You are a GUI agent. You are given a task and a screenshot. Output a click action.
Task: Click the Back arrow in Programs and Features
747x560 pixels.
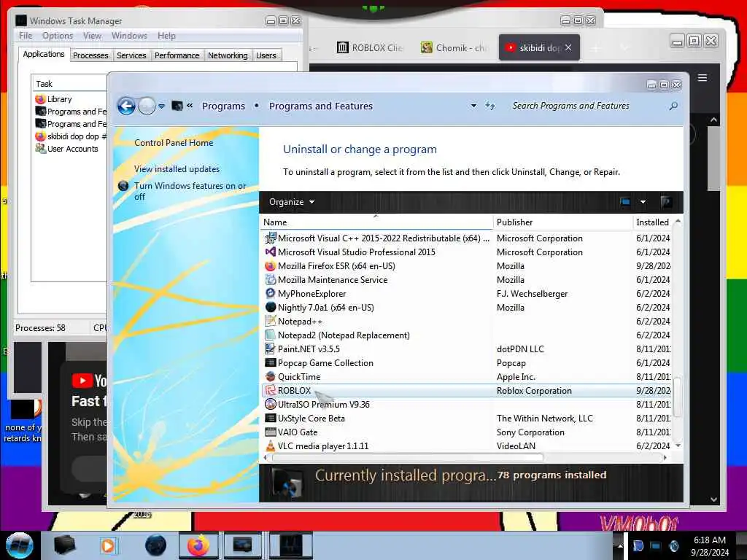126,106
